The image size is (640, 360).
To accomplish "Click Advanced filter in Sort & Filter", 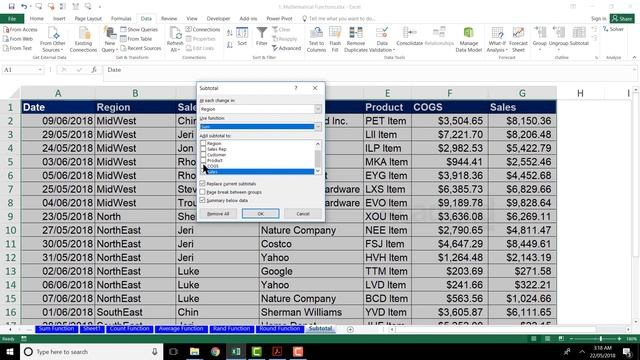I will coord(286,48).
